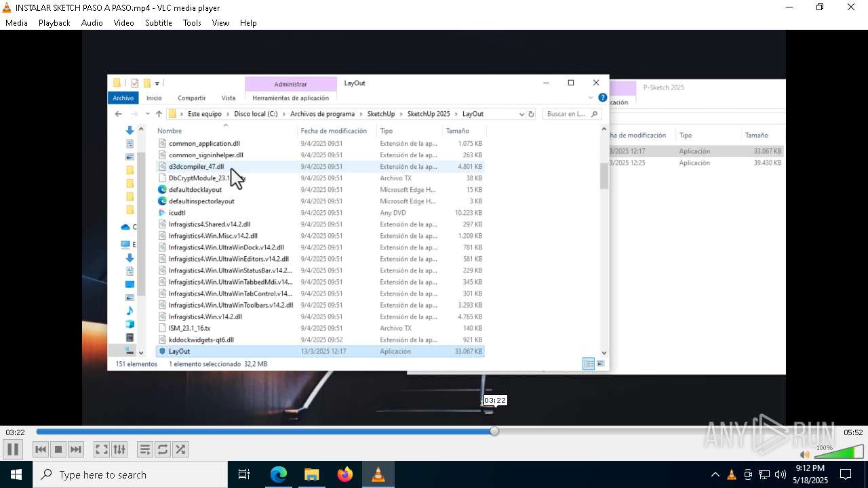This screenshot has height=488, width=868.
Task: Open the Help menu
Action: (248, 23)
